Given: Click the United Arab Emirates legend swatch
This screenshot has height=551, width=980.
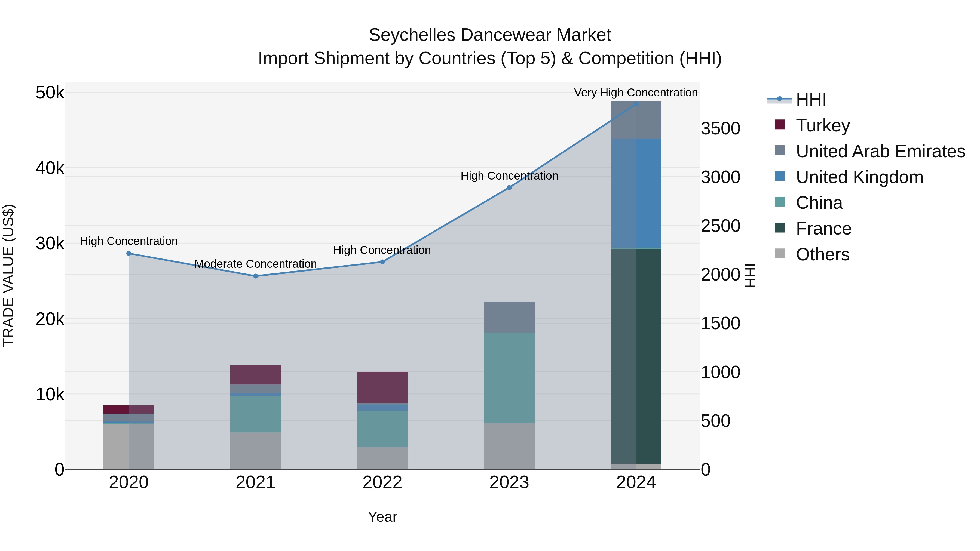Looking at the screenshot, I should click(780, 150).
